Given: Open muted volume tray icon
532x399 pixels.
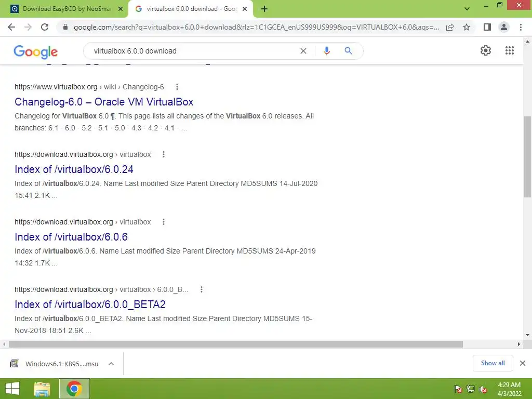Looking at the screenshot, I should coord(483,389).
